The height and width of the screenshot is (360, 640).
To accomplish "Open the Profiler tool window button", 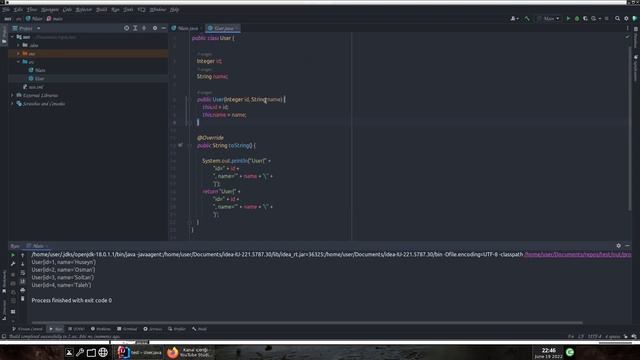I will coord(177,329).
